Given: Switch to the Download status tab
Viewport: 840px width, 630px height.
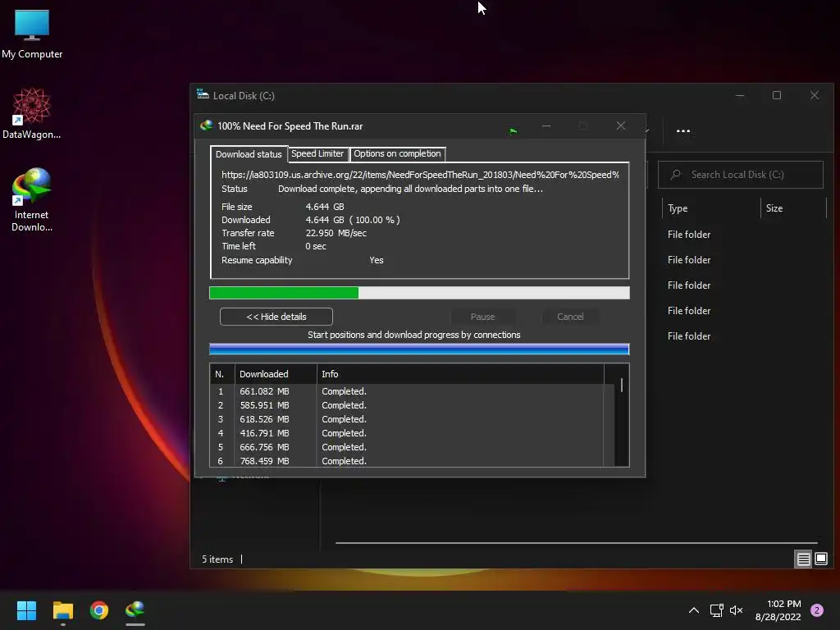Looking at the screenshot, I should 249,154.
